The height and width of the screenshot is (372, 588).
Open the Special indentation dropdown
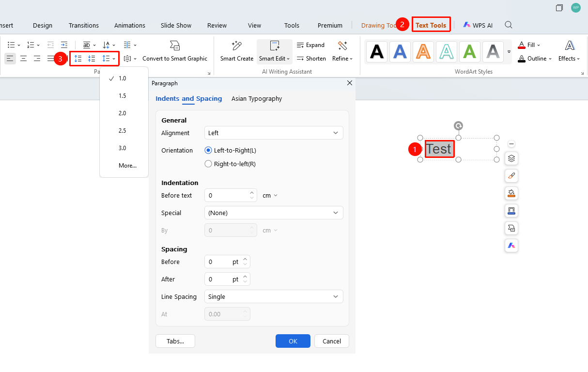click(274, 213)
